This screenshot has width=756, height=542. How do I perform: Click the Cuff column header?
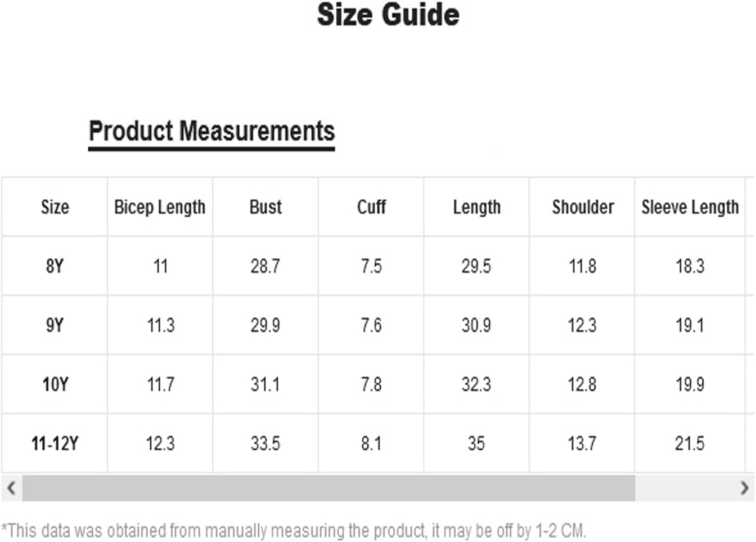click(371, 207)
